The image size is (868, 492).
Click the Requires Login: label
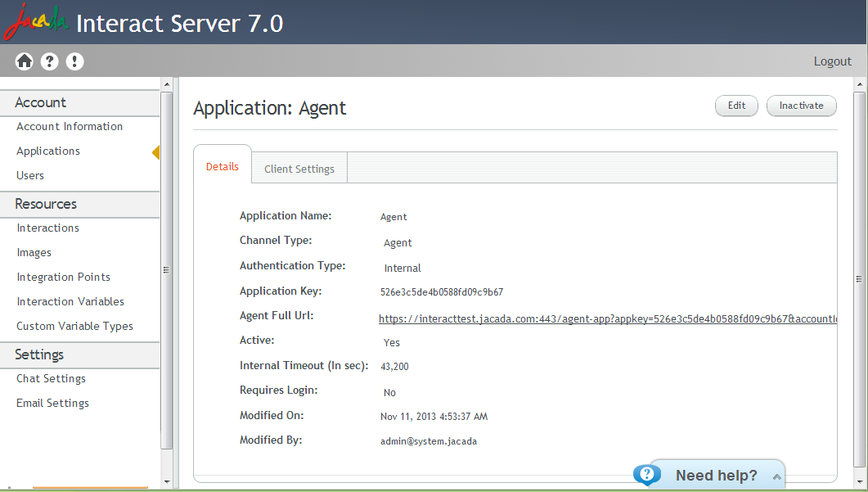click(x=278, y=390)
